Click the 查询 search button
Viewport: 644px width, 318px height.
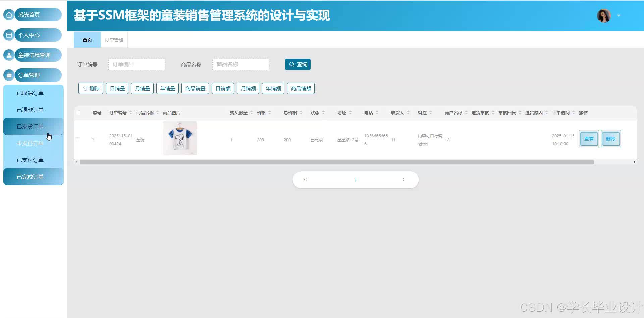click(298, 64)
